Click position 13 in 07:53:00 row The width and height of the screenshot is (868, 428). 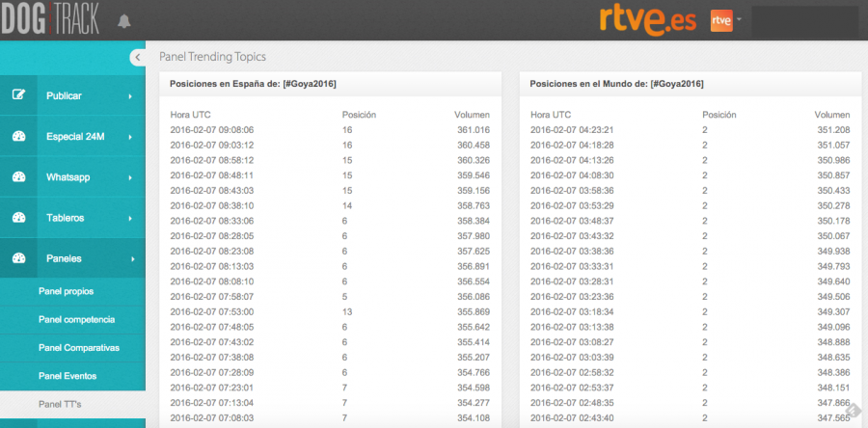pos(347,312)
